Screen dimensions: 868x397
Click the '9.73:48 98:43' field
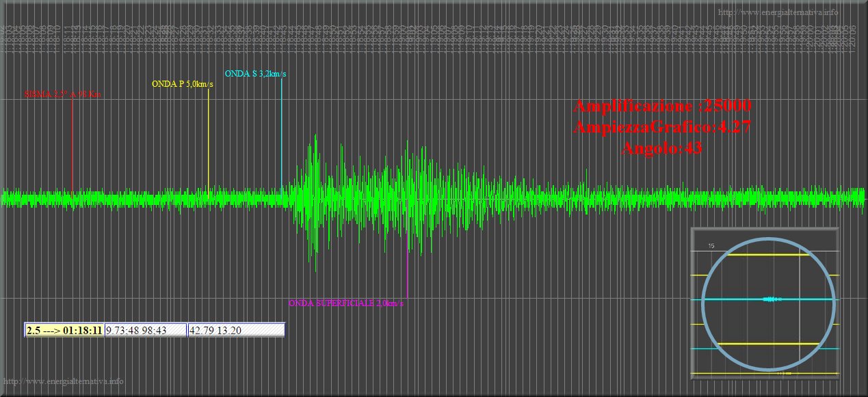pos(146,330)
